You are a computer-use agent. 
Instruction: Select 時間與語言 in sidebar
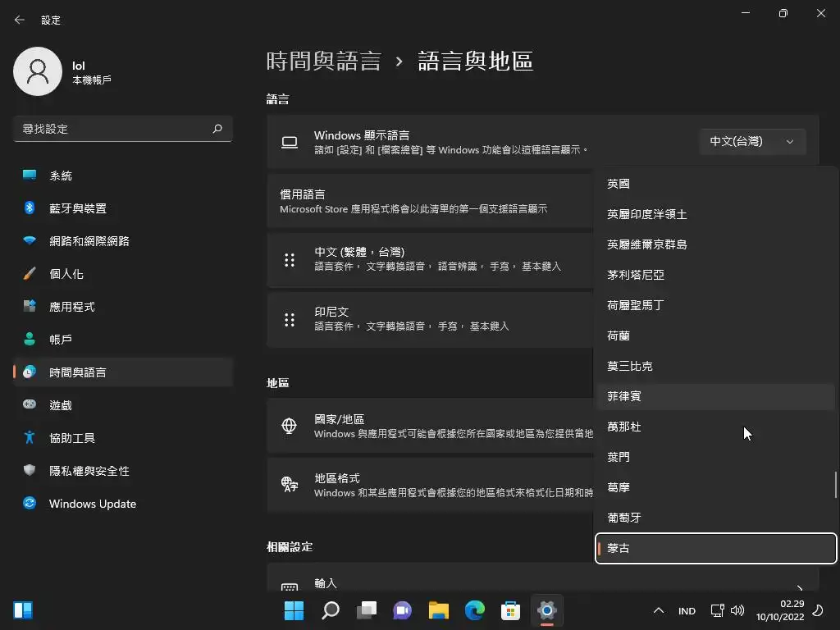tap(123, 372)
